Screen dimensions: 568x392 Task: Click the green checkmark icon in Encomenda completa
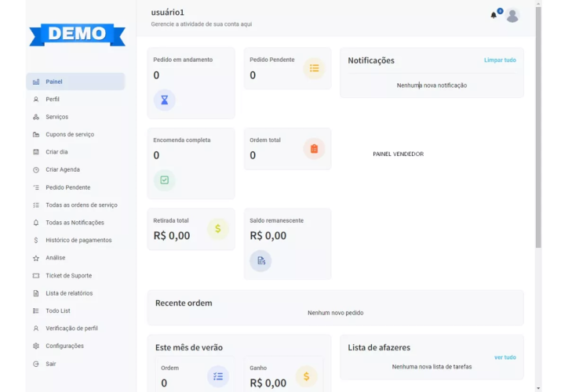[164, 180]
